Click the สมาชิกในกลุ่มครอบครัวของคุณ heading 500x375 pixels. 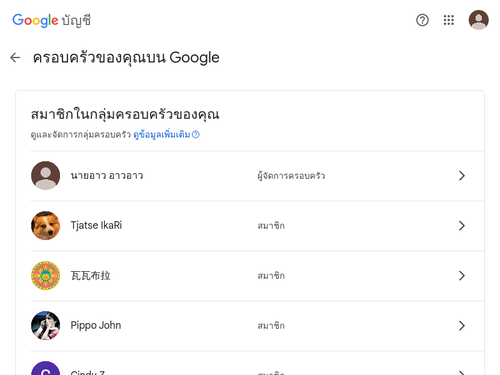[125, 114]
